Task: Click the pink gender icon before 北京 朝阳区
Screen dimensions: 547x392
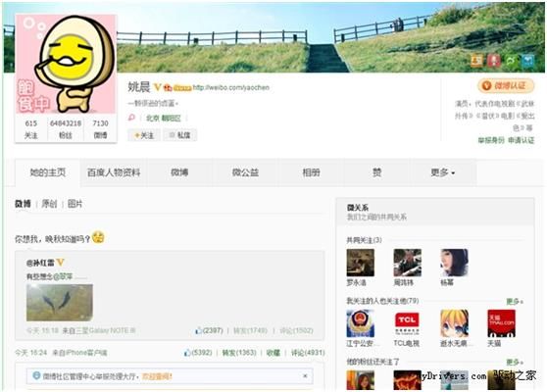Action: coord(132,118)
